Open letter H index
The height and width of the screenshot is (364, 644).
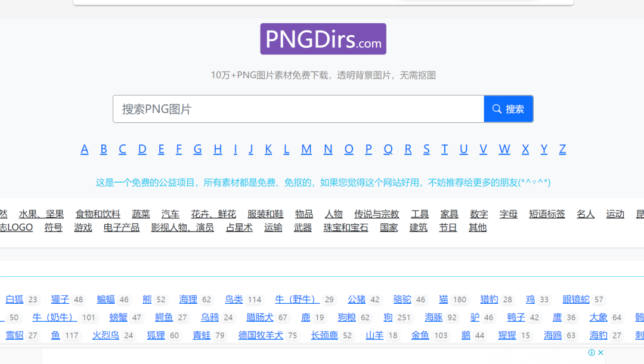(218, 149)
